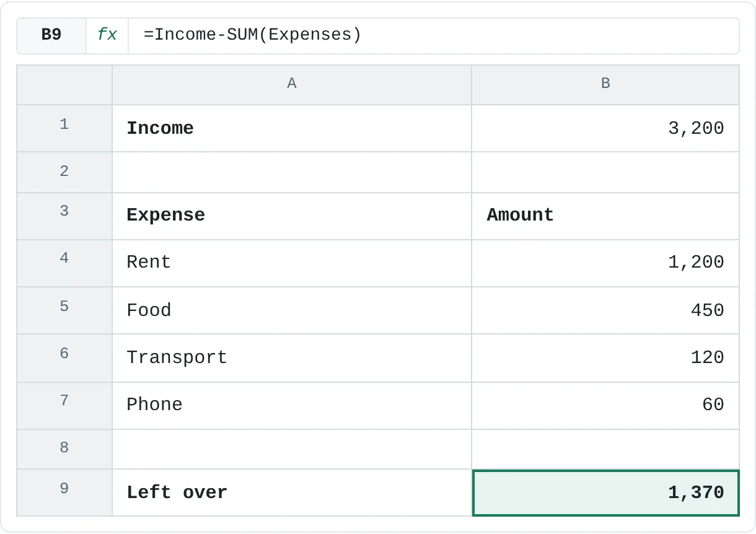Select the 450 food amount cell
This screenshot has height=534, width=756.
point(605,310)
